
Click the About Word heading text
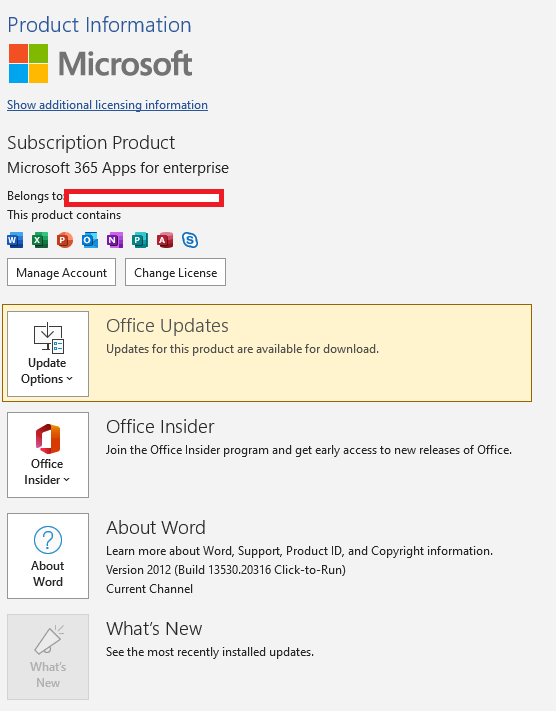156,528
